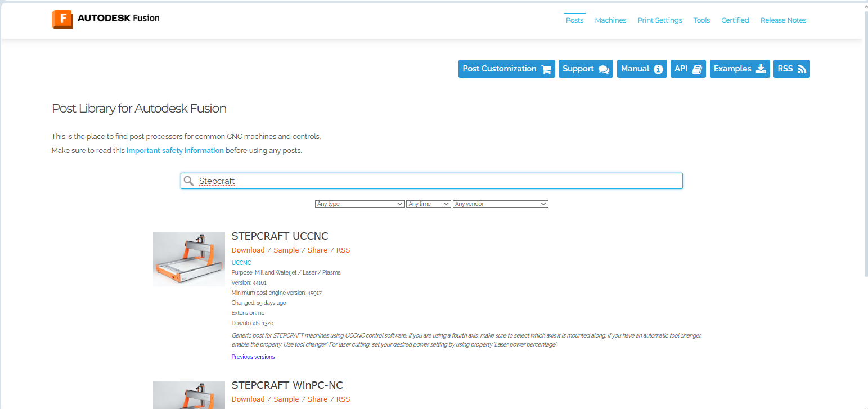Click the book icon on API button
The height and width of the screenshot is (409, 868).
(x=697, y=69)
